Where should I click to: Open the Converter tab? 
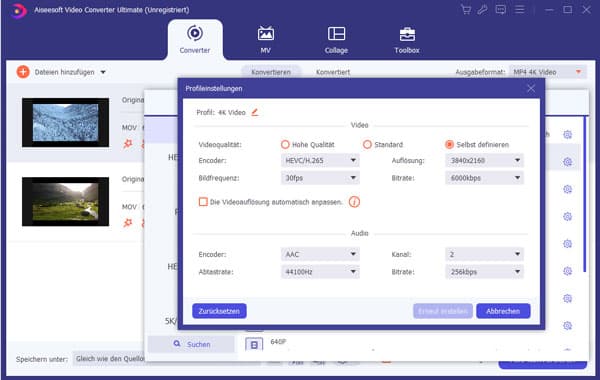195,40
